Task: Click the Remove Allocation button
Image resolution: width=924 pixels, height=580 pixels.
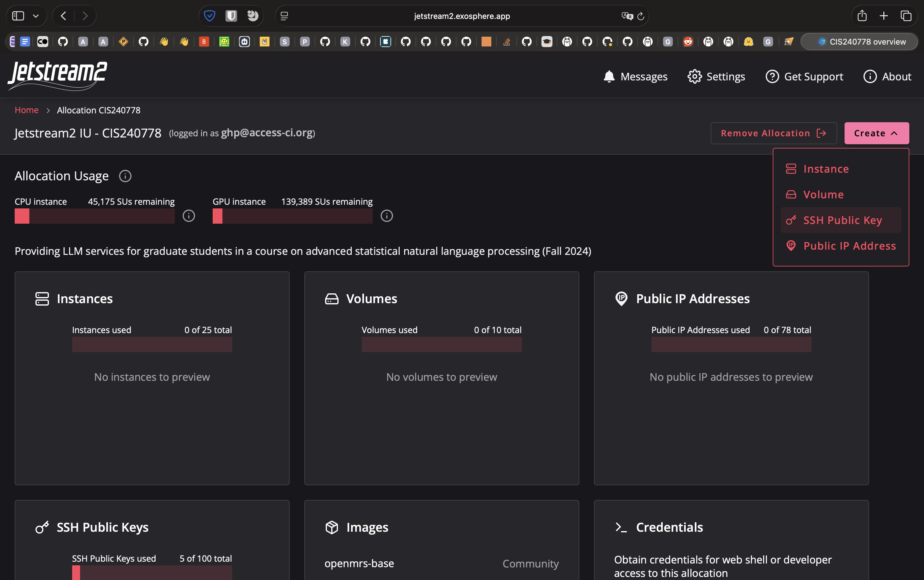Action: (x=774, y=133)
